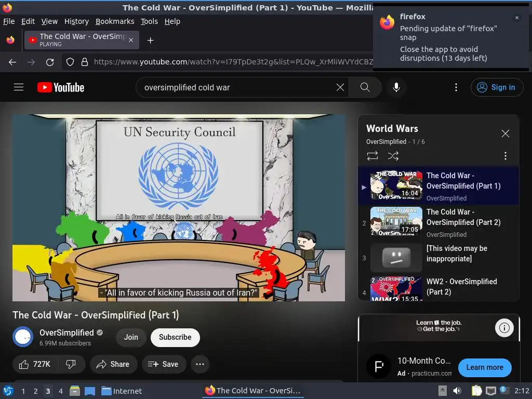Open a new Firefox tab
This screenshot has height=399, width=532.
coord(150,41)
